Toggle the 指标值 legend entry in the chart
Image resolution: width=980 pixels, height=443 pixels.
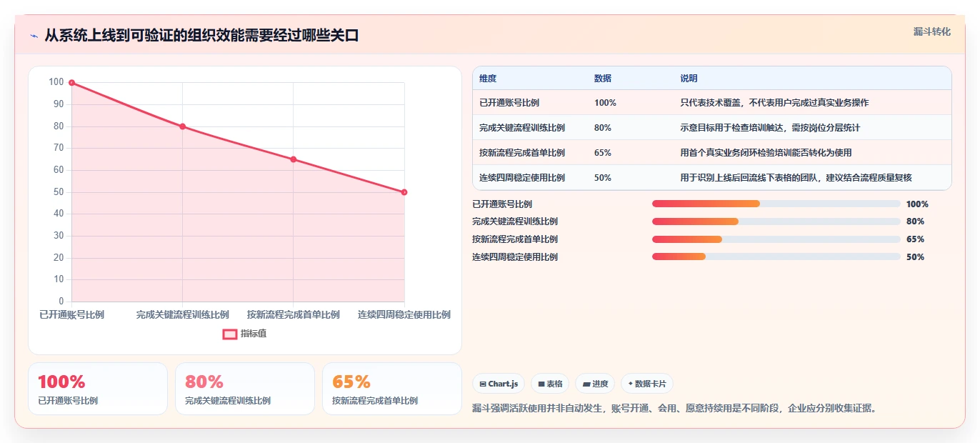[x=245, y=334]
